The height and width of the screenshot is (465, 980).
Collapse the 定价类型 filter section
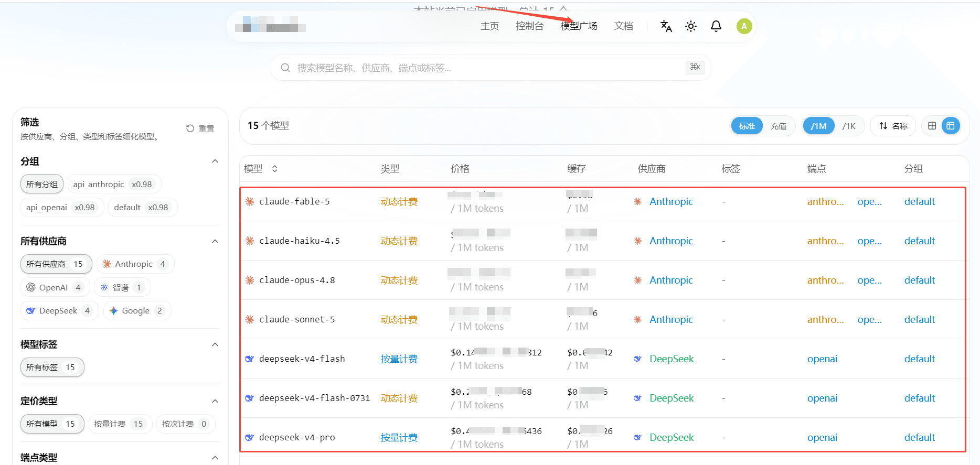215,402
